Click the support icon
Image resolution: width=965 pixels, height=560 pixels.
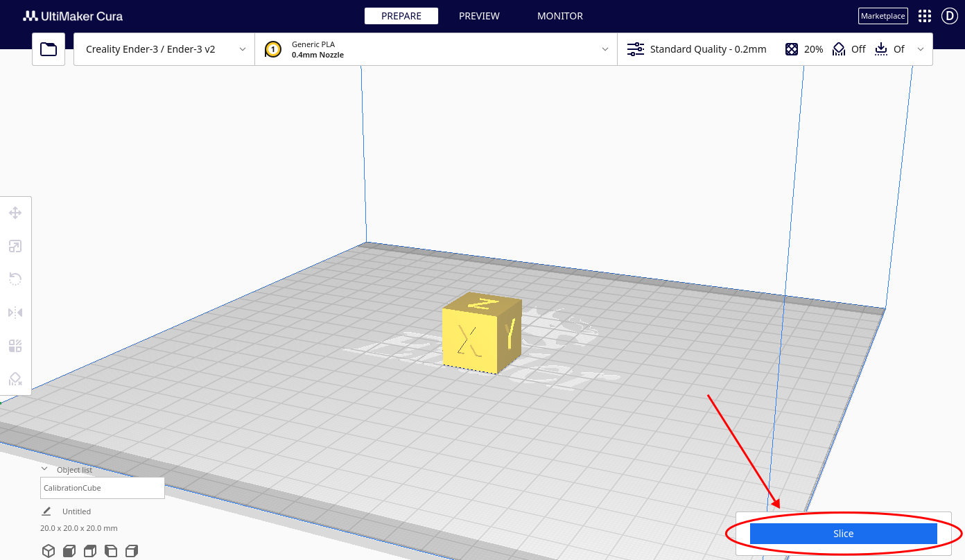[839, 49]
